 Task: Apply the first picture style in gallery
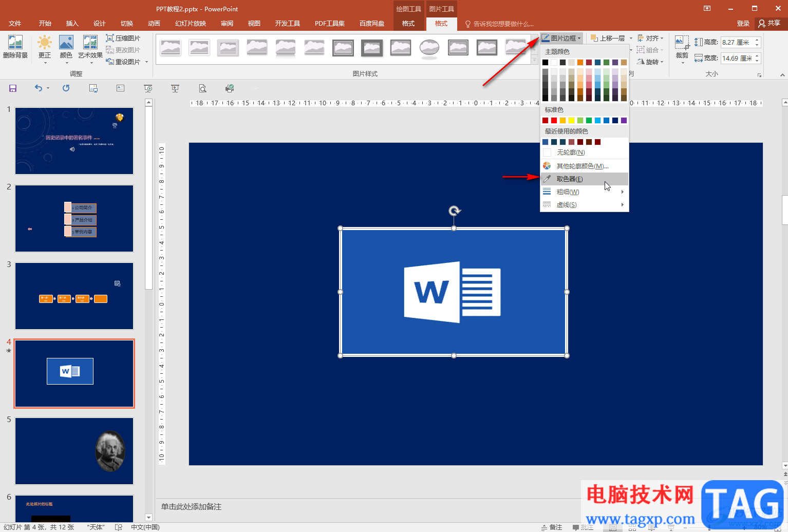click(171, 48)
